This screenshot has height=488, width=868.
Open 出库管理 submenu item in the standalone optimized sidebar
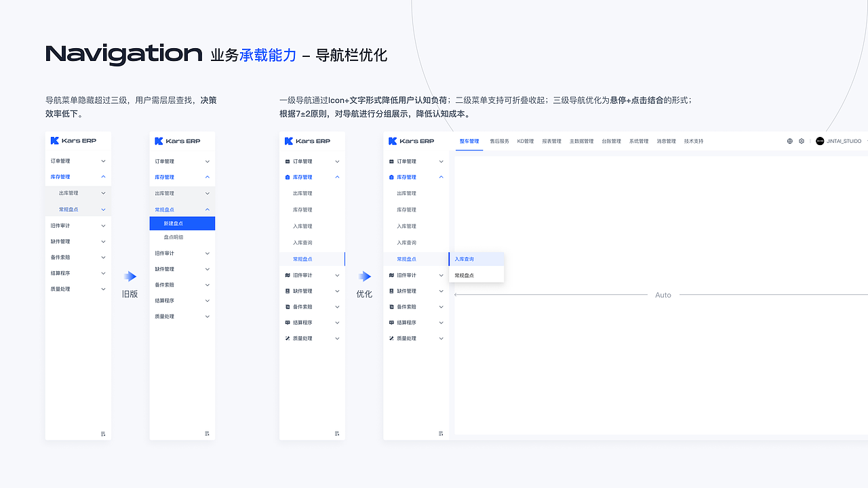(302, 194)
